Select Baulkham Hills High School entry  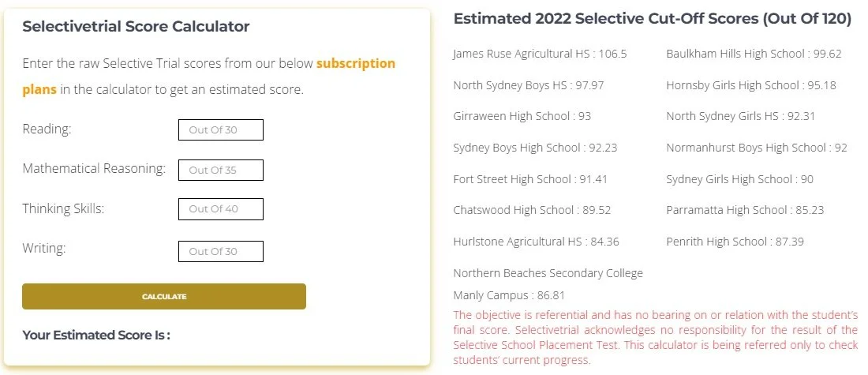coord(754,54)
